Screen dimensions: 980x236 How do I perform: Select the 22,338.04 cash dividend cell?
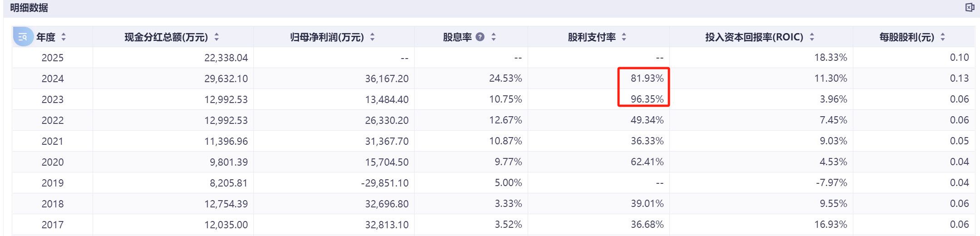pos(226,58)
